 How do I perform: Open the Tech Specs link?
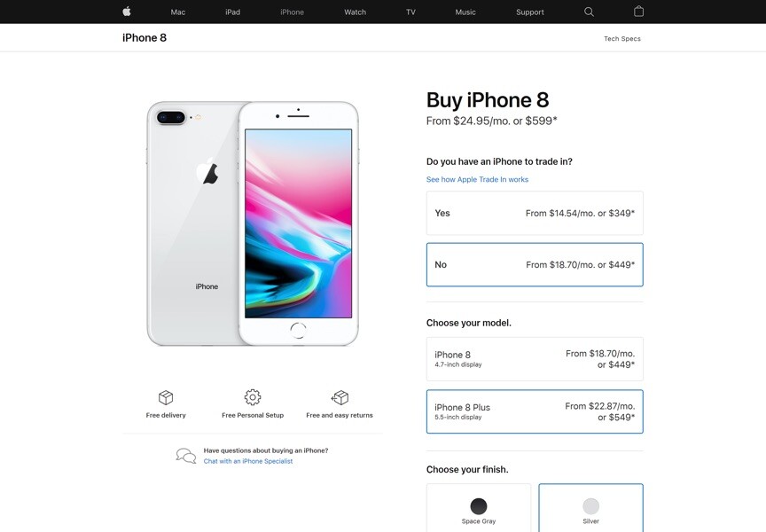[x=622, y=39]
